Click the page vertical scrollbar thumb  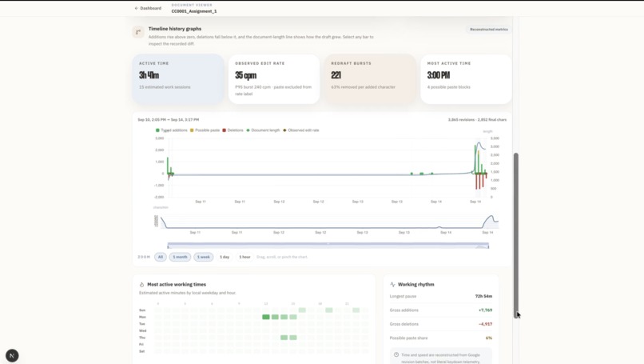(516, 235)
